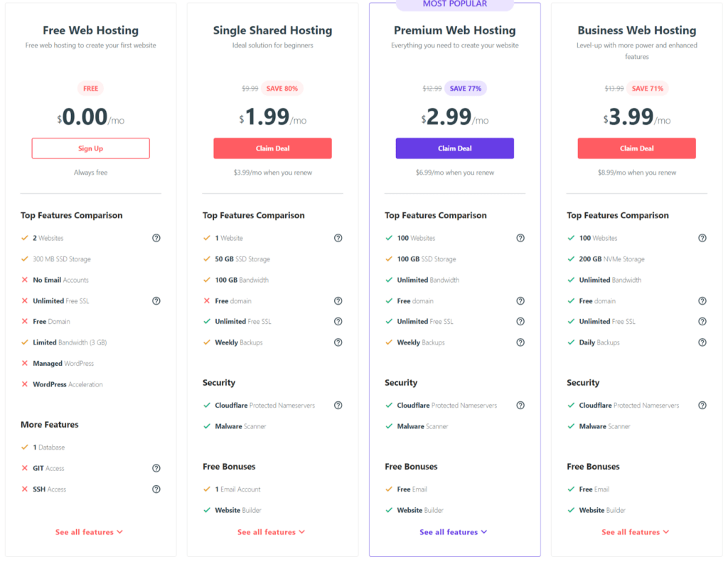Screen dimensions: 728x564
Task: Click the help icon next to GIT Access
Action: 156,468
